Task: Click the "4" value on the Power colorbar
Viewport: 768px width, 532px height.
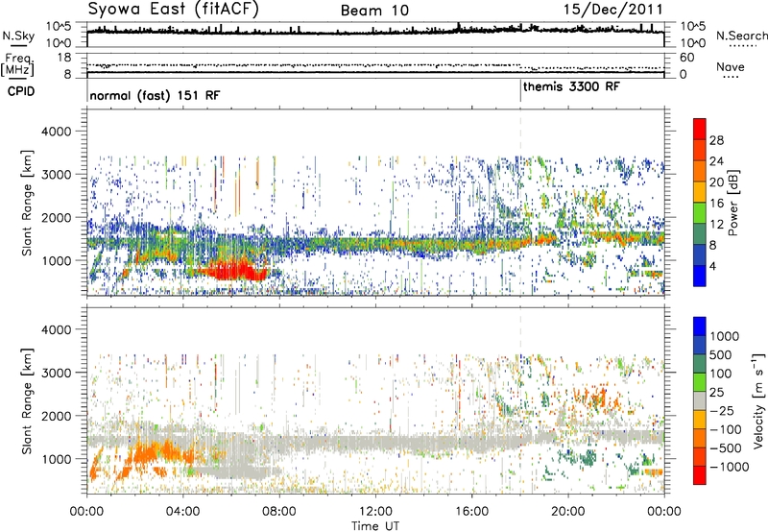Action: (x=712, y=266)
